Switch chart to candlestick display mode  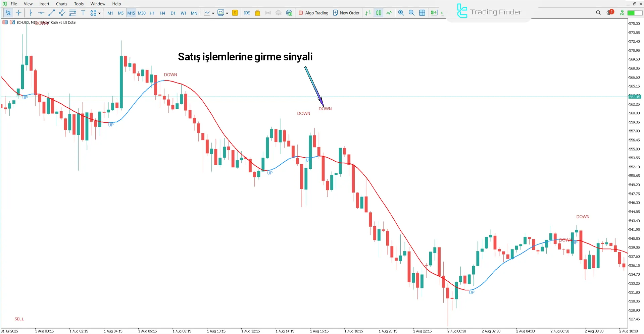(x=378, y=13)
